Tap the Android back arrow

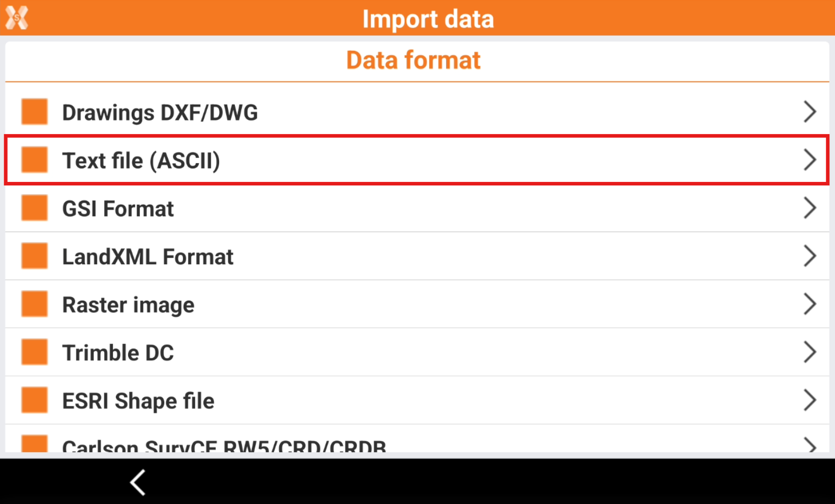pos(138,482)
